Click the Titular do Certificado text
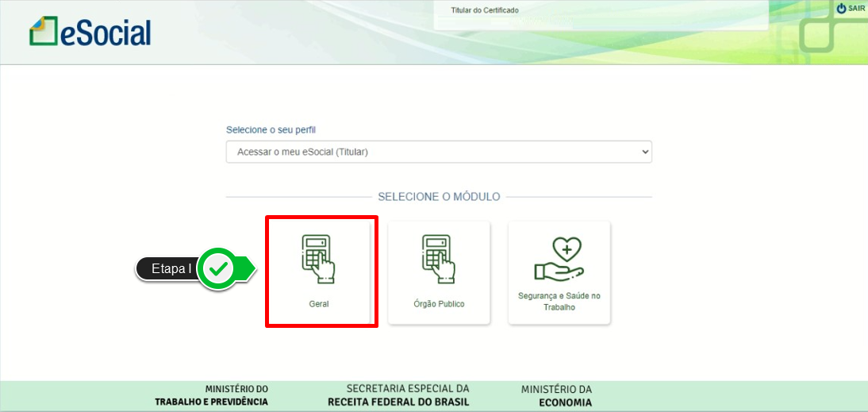This screenshot has height=412, width=868. coord(485,10)
